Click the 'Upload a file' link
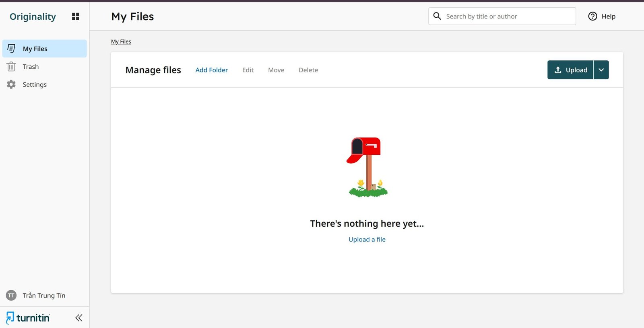 (367, 239)
